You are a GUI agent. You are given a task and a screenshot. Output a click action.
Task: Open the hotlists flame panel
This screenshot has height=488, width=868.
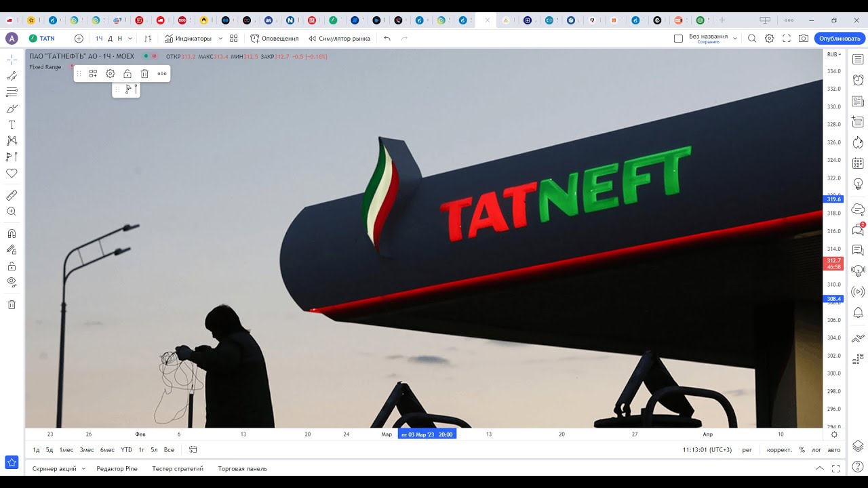tap(858, 142)
